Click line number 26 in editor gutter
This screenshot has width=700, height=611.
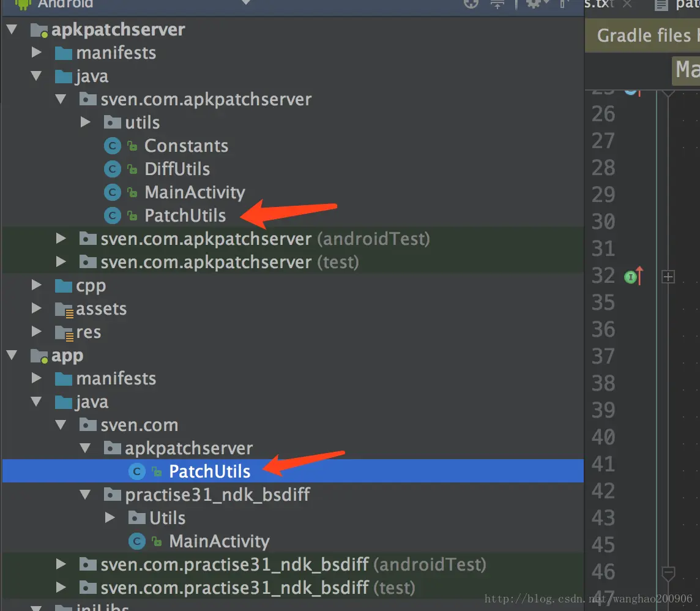pos(603,114)
